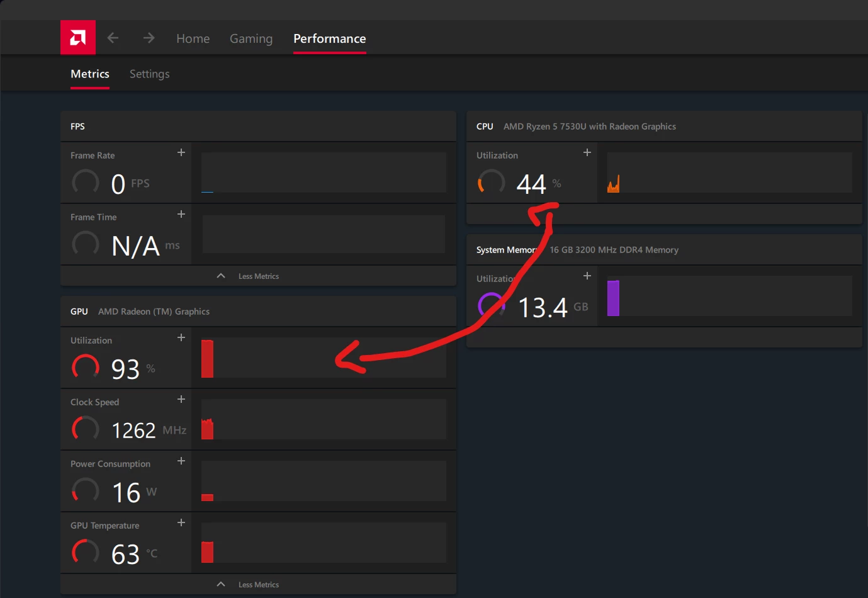Screen dimensions: 868x598
Task: Click the '1262' clock speed value
Action: [x=133, y=431]
